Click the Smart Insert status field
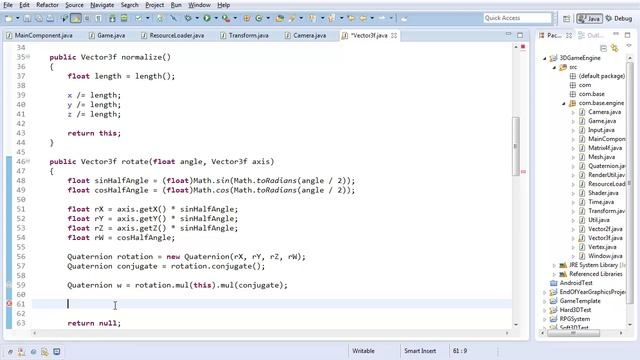This screenshot has height=360, width=640. pyautogui.click(x=420, y=351)
